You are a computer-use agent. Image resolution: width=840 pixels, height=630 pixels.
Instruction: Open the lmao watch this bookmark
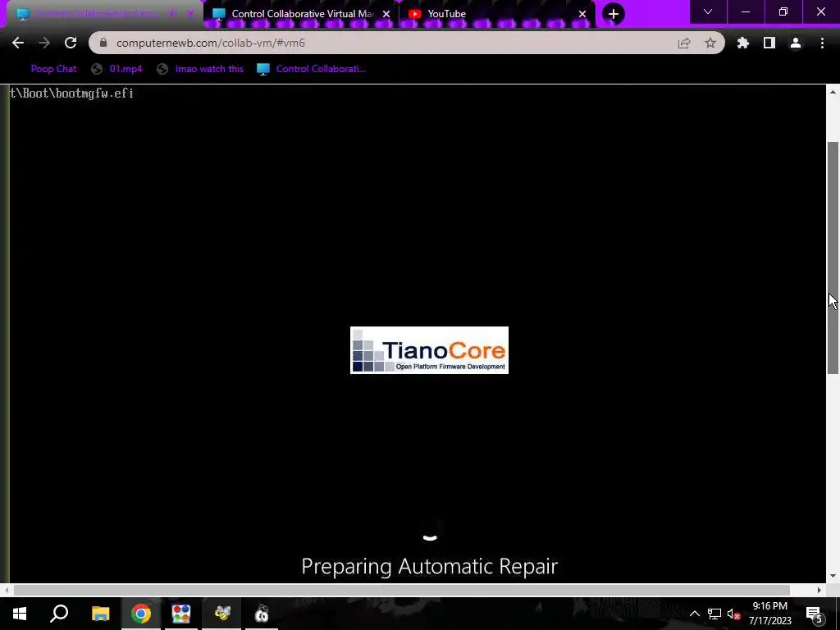[x=200, y=69]
